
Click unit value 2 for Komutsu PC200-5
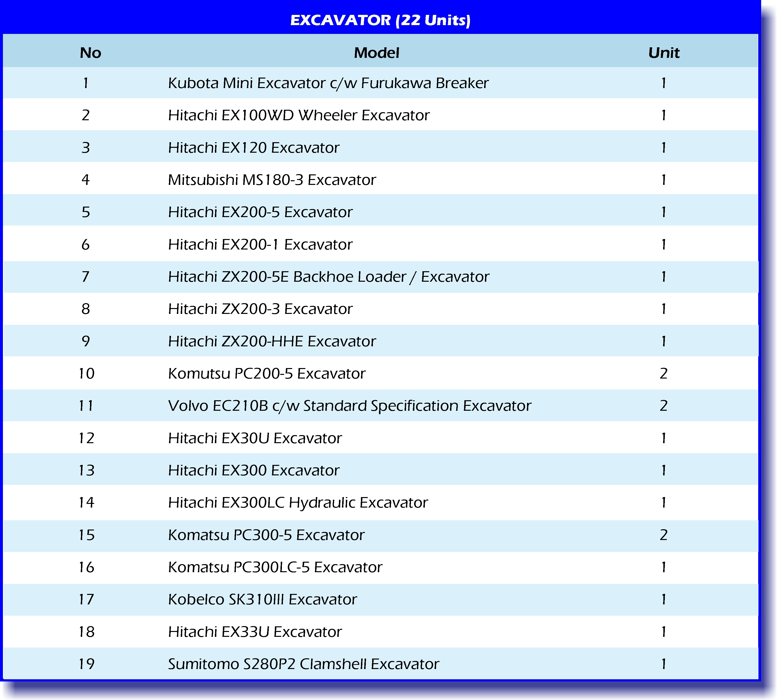click(664, 373)
